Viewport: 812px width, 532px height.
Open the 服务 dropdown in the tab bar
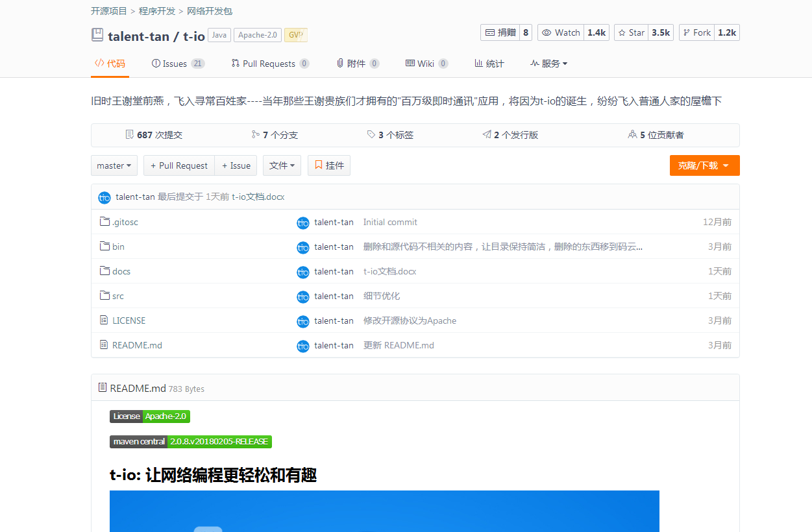tap(549, 64)
